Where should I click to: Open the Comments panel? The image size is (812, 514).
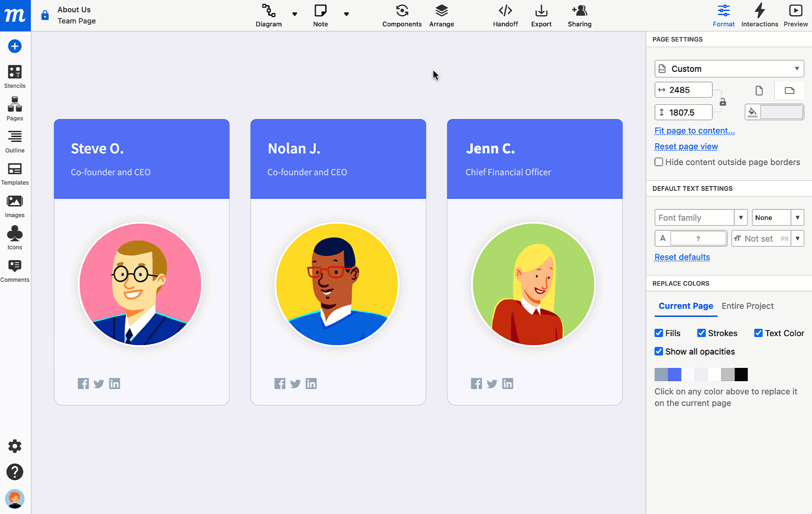(15, 269)
